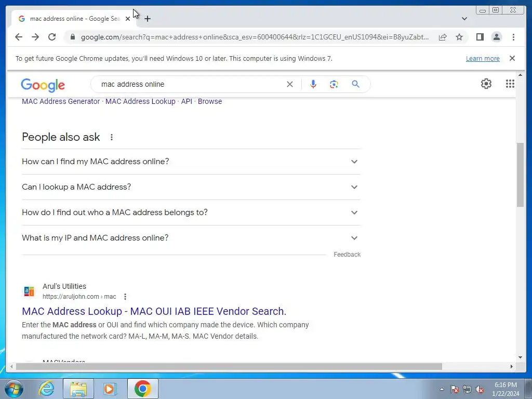Open the API sitelink

187,101
